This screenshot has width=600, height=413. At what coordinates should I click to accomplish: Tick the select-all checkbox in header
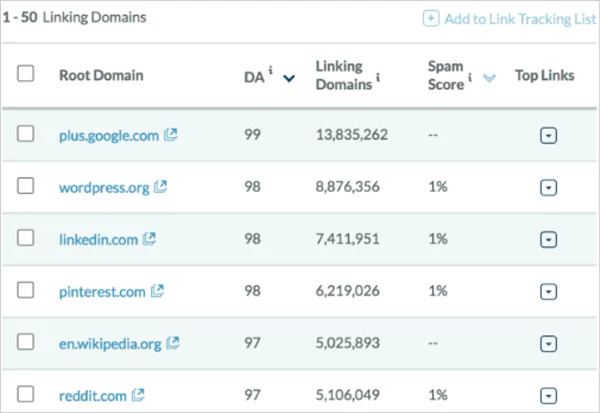[x=26, y=73]
